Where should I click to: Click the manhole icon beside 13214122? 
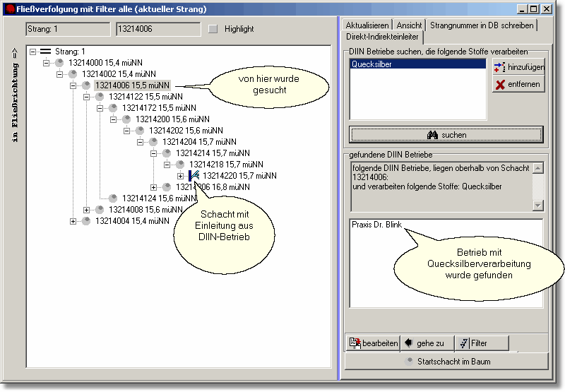point(100,97)
